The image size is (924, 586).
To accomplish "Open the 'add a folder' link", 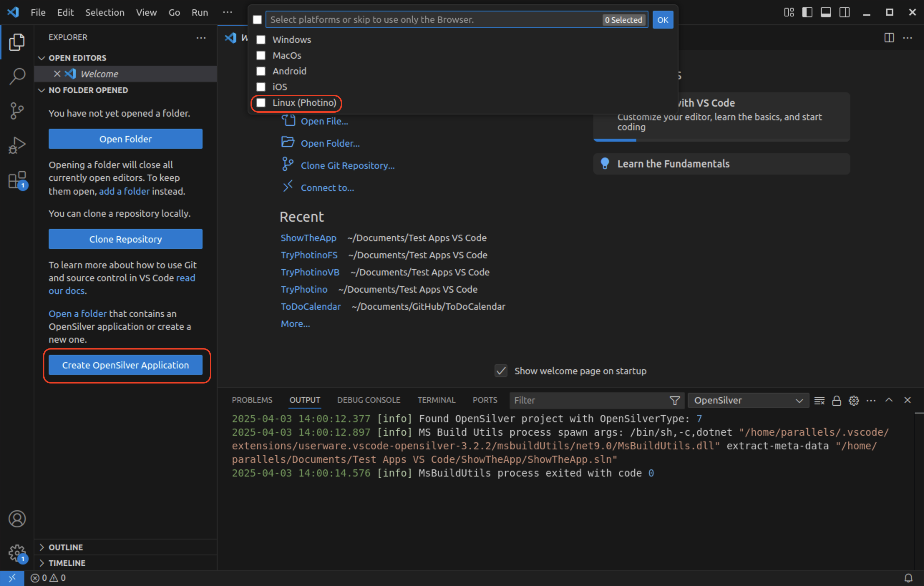I will (124, 191).
